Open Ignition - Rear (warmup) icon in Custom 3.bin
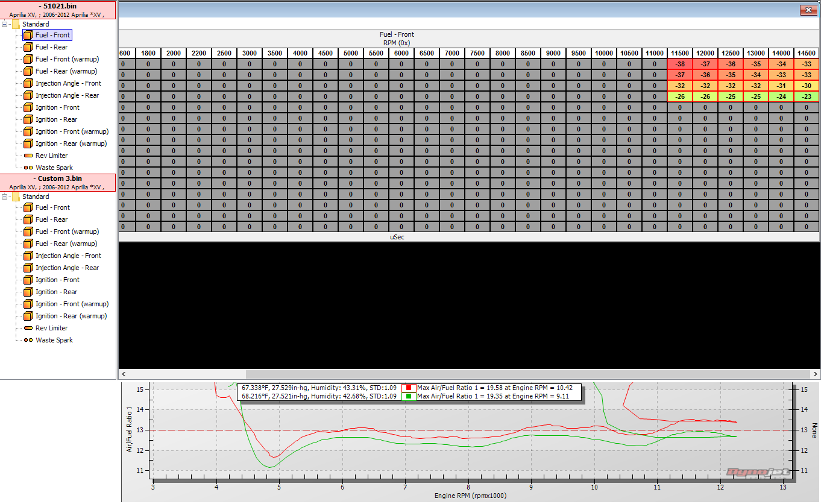821x504 pixels. 28,316
